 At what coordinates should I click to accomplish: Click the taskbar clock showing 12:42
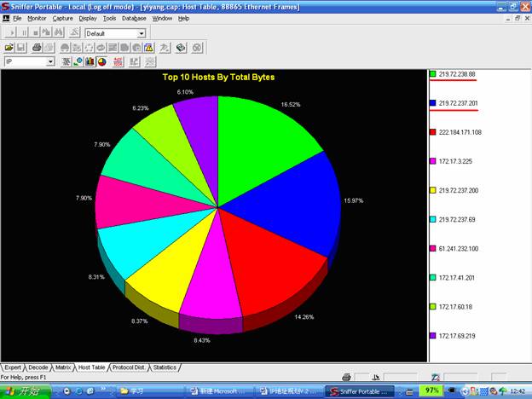pos(518,391)
